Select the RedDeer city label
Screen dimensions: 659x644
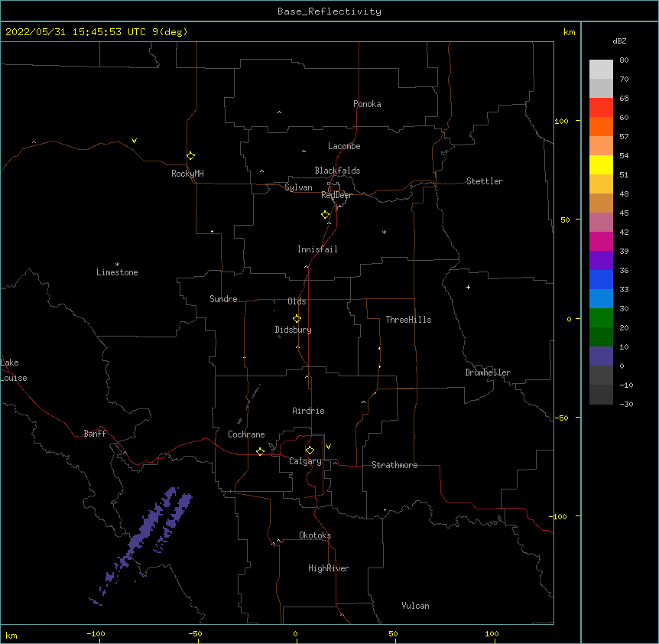tap(336, 195)
